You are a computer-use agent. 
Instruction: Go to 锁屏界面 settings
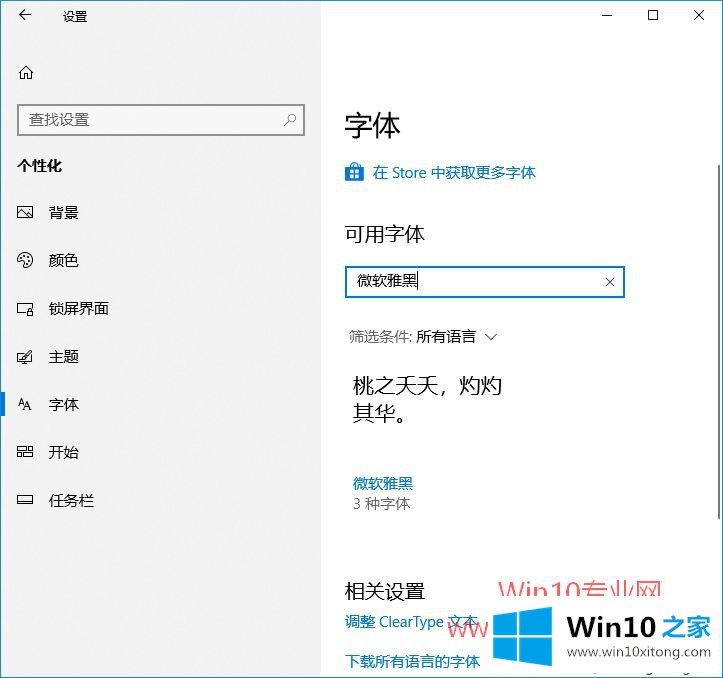(x=79, y=309)
